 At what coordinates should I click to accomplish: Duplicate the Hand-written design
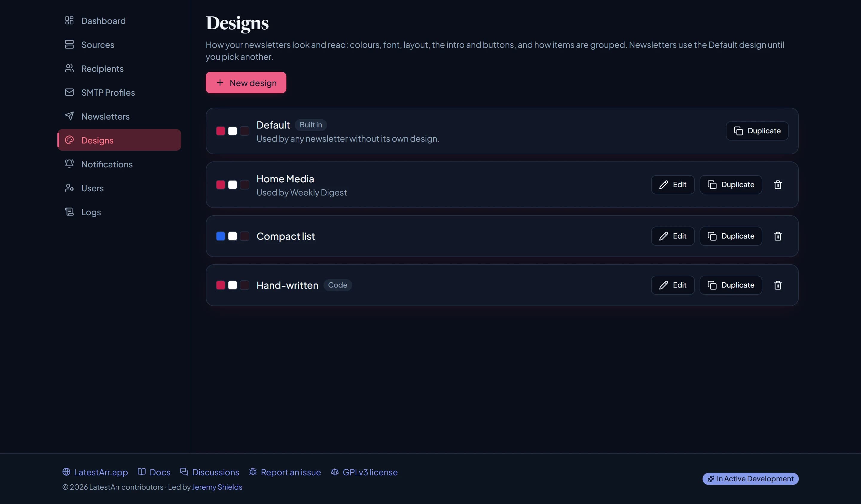731,285
